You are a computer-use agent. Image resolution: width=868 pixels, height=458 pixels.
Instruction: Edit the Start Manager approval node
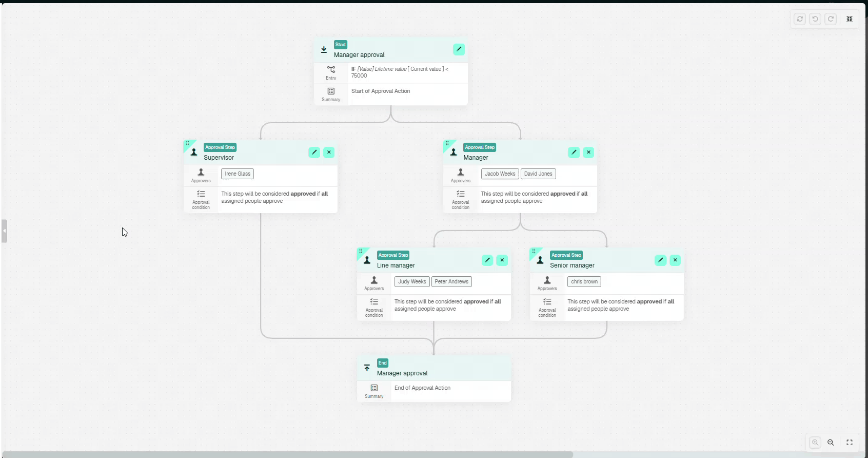click(459, 49)
